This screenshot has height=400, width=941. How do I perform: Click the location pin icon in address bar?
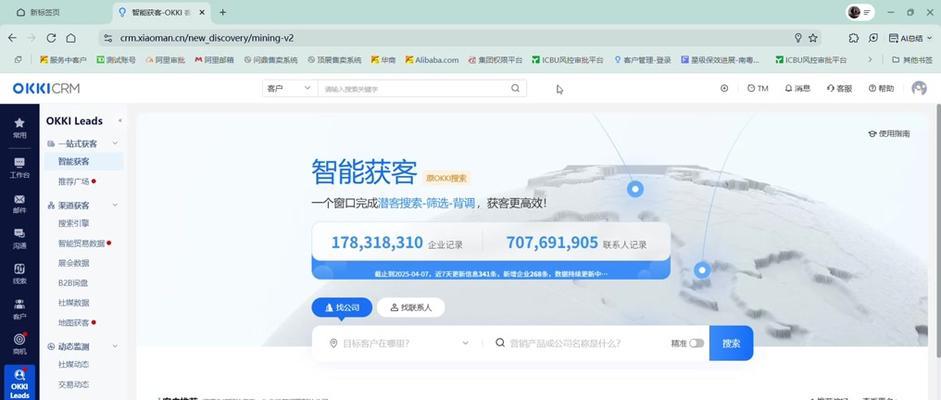click(x=798, y=38)
